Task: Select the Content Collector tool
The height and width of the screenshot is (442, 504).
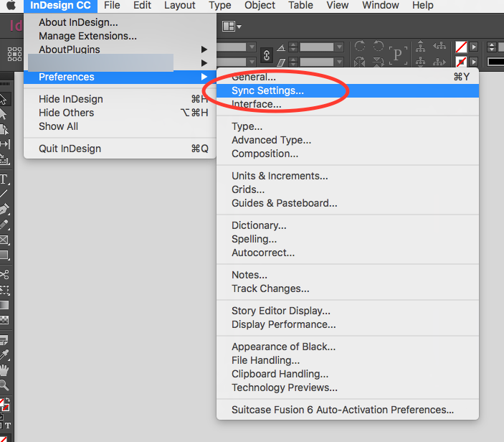Action: (4, 159)
